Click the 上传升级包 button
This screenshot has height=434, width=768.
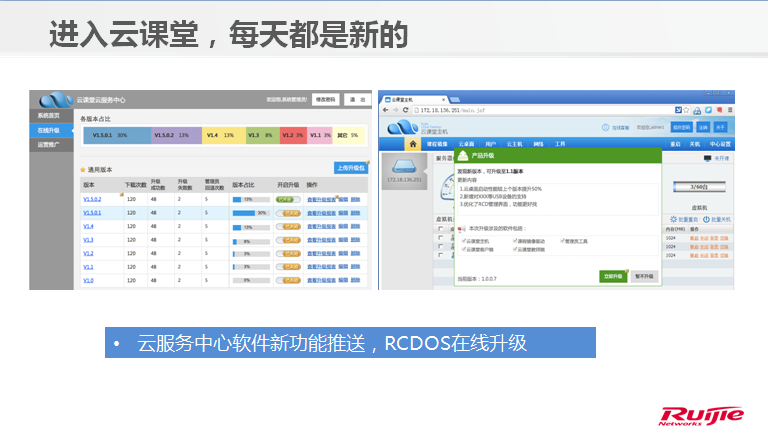(x=350, y=168)
